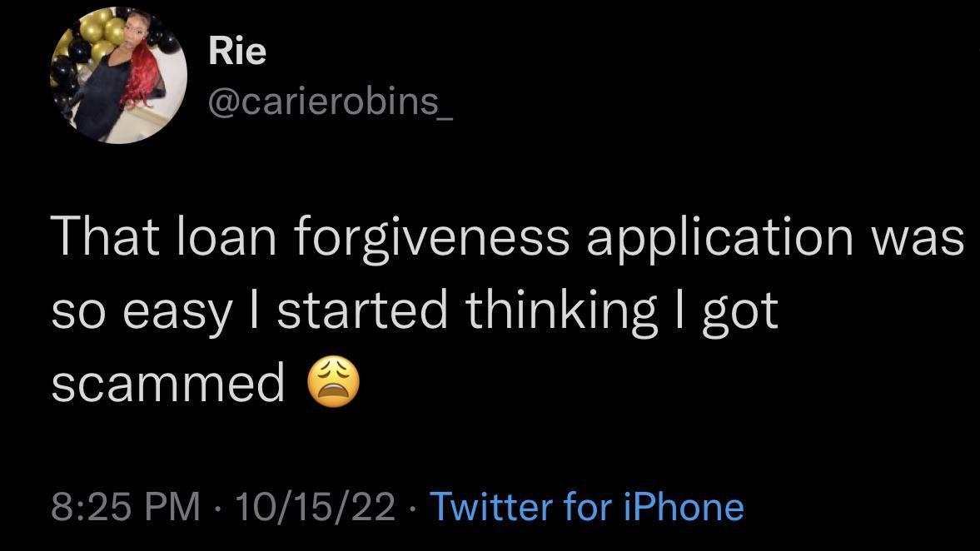Image resolution: width=980 pixels, height=551 pixels.
Task: Click the word got in tweet
Action: pos(739,310)
